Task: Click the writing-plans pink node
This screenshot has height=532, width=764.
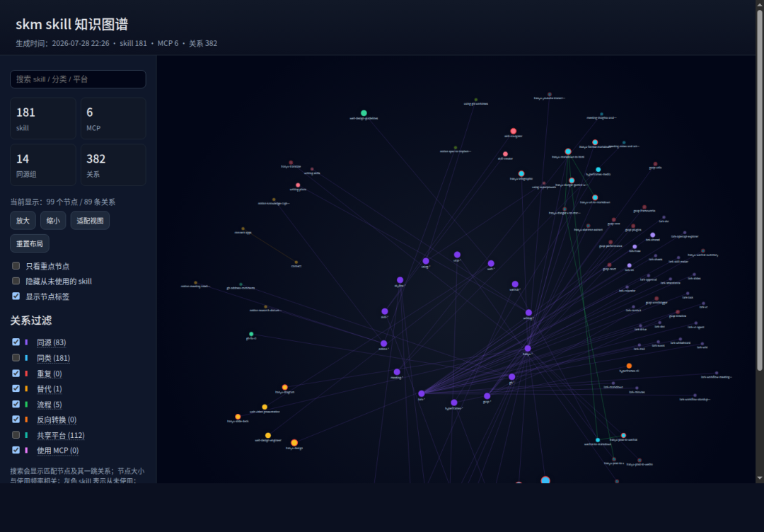Action: pos(299,185)
